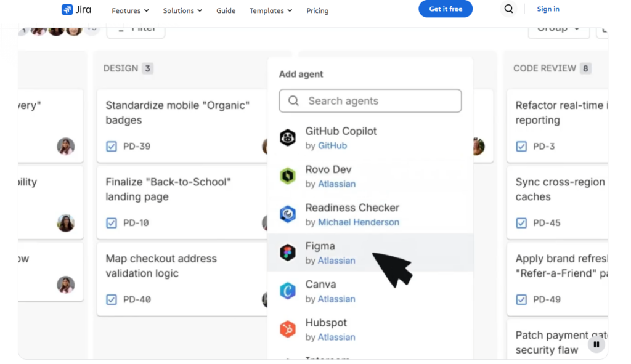Screen dimensions: 631x364
Task: Click the CODE REVIEW column header
Action: point(545,68)
